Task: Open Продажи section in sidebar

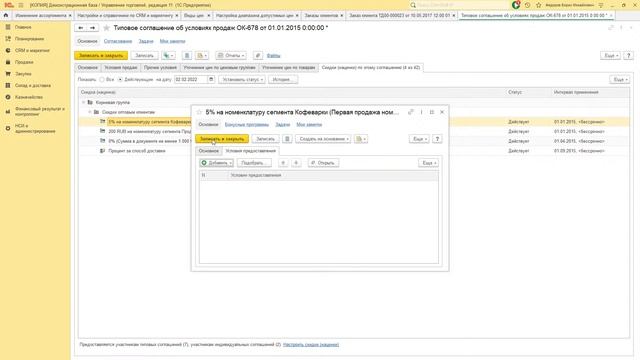Action: [x=24, y=62]
